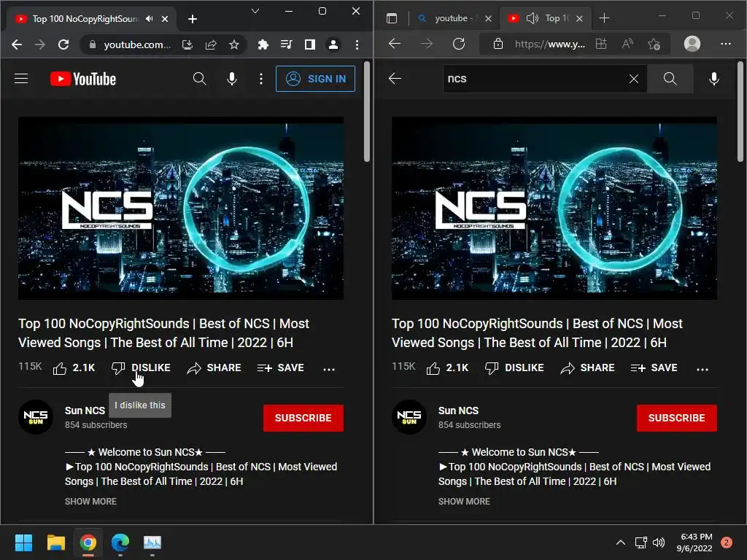Share the video in the Chrome window

(x=214, y=368)
